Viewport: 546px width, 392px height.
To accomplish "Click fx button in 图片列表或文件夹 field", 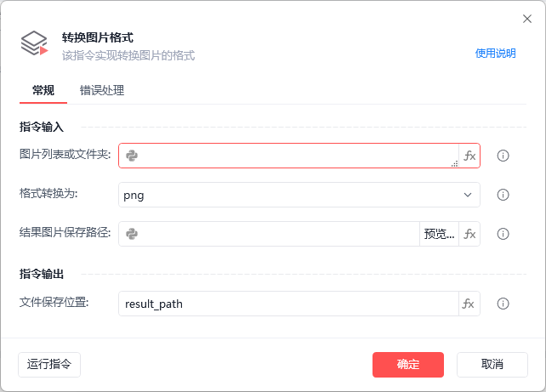I will click(x=469, y=156).
